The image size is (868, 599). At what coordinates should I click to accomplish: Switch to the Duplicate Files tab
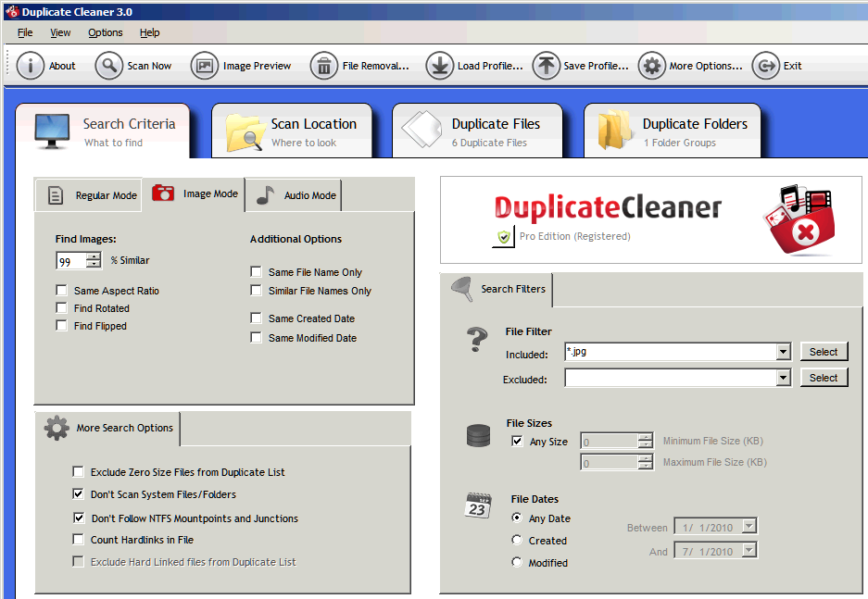point(477,131)
